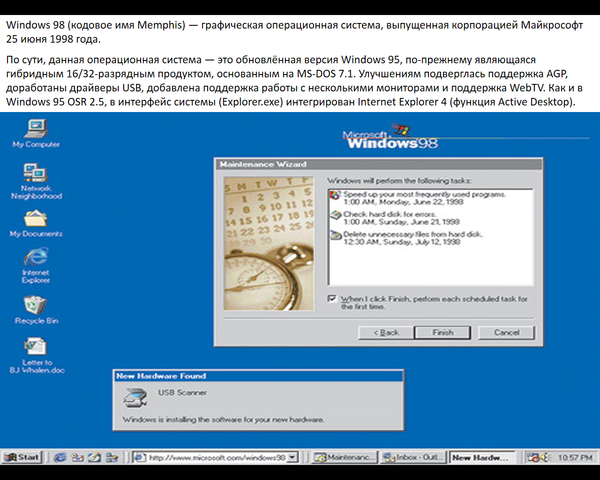Click Finish in the Maintenance Wizard
Viewport: 600px width, 480px height.
[x=443, y=332]
